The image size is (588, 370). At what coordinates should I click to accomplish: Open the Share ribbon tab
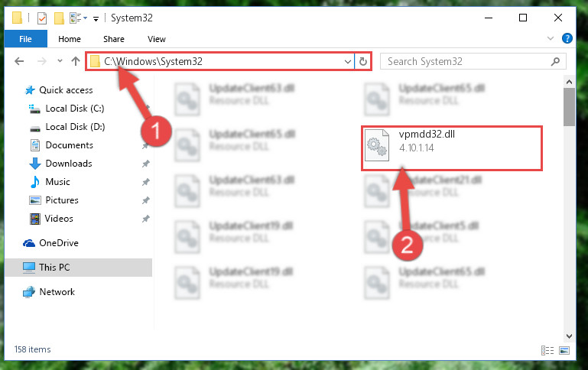(114, 39)
